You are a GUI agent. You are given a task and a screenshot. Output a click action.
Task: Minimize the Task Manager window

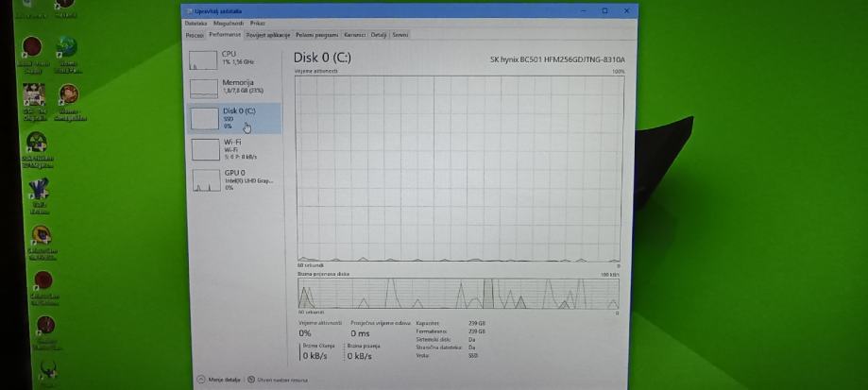[x=585, y=10]
